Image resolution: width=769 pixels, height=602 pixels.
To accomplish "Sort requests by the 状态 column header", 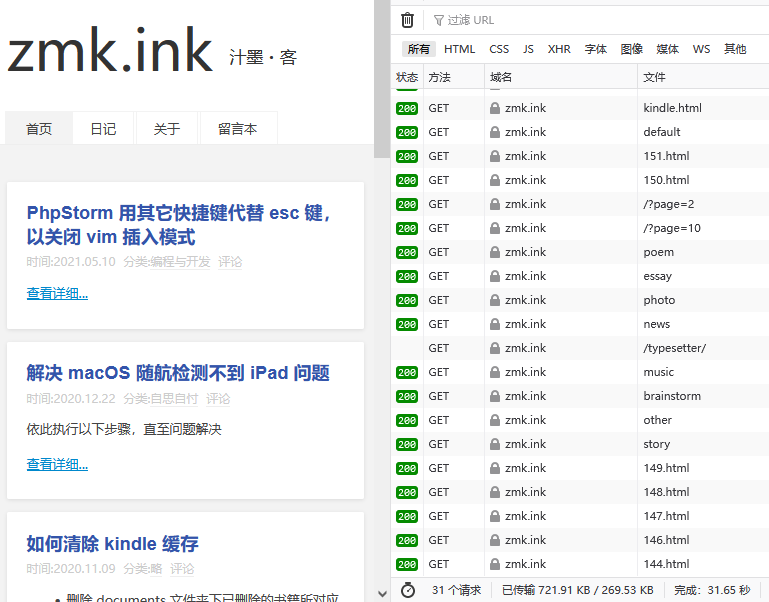I will pos(407,77).
